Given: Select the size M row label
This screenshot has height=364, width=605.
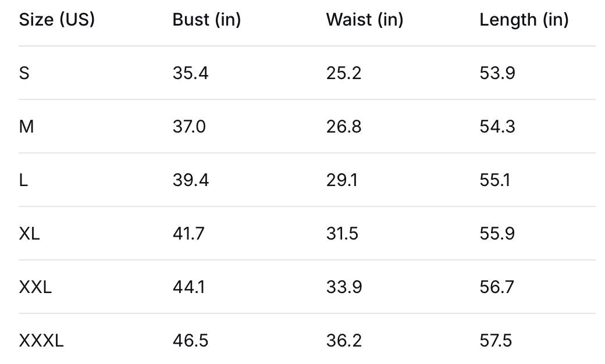Looking at the screenshot, I should [x=26, y=127].
